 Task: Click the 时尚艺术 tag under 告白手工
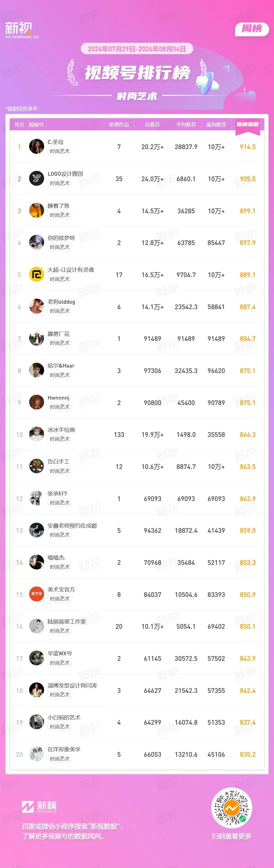(x=60, y=471)
